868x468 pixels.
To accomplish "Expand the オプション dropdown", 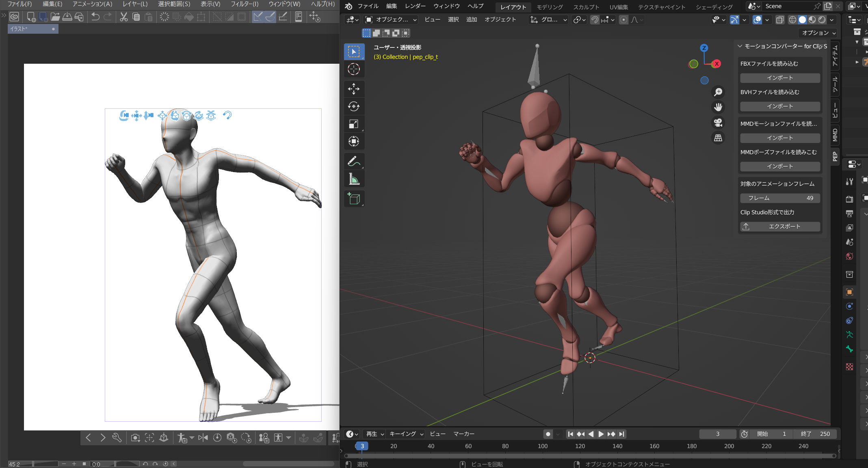I will tap(819, 33).
